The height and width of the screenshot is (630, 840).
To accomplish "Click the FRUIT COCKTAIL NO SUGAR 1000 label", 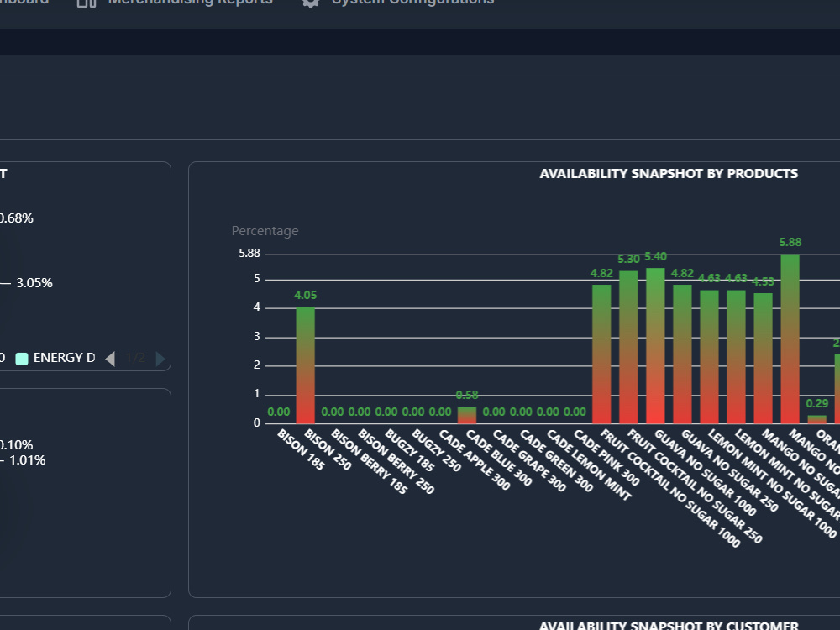I will (670, 488).
